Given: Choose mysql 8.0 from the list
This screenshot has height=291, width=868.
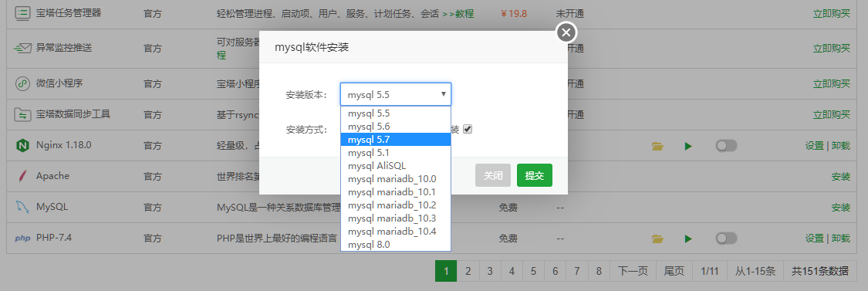Looking at the screenshot, I should (x=396, y=245).
